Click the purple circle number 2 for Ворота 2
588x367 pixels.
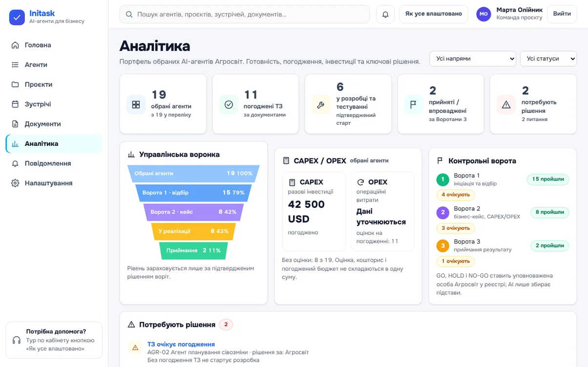click(443, 212)
